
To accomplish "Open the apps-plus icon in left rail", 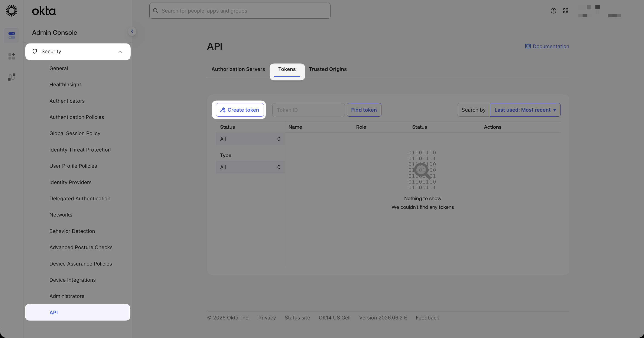I will tap(12, 56).
